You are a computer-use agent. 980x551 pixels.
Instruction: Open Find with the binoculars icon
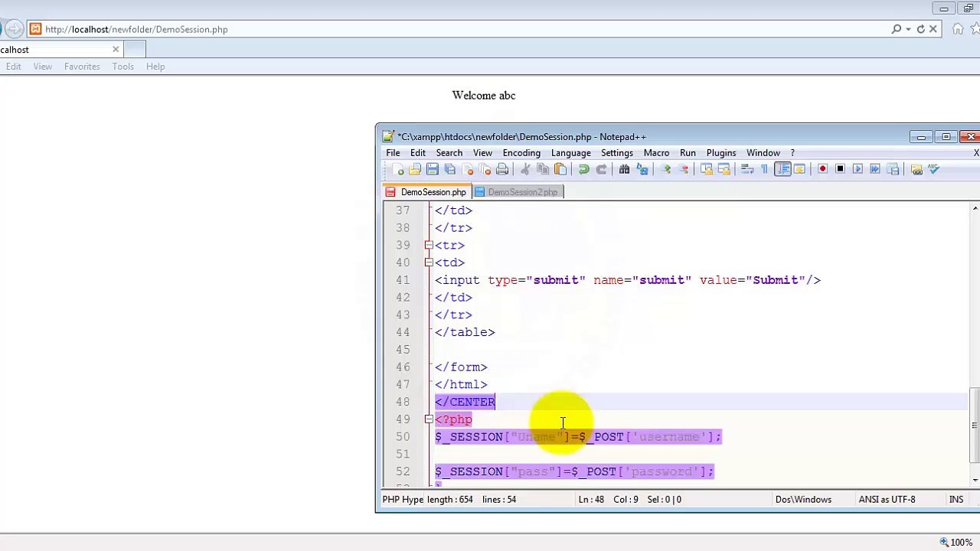pyautogui.click(x=624, y=169)
